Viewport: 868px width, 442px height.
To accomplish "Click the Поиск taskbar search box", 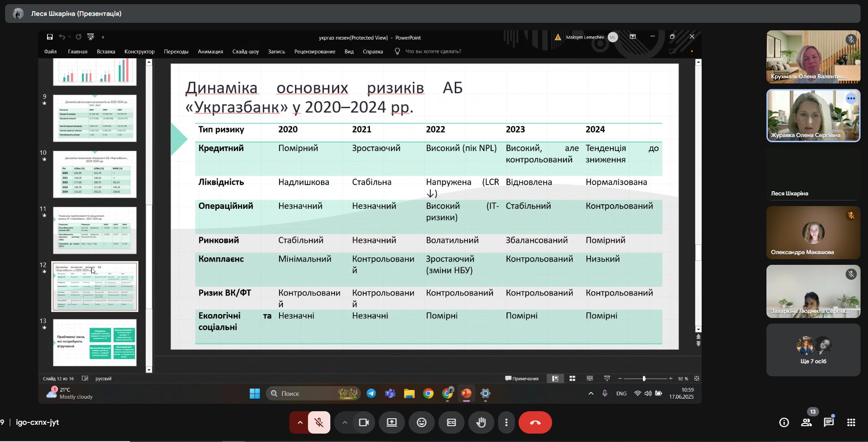I will click(x=314, y=394).
